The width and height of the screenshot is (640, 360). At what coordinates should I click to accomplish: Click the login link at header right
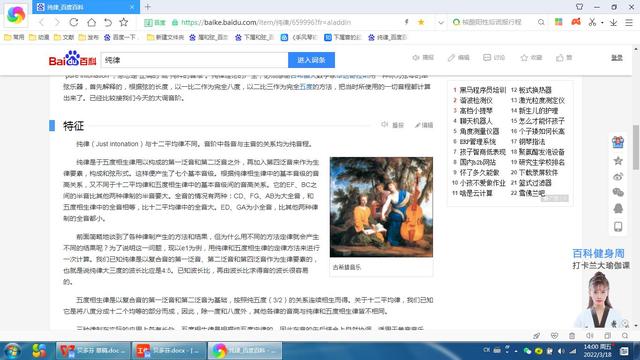click(x=617, y=58)
